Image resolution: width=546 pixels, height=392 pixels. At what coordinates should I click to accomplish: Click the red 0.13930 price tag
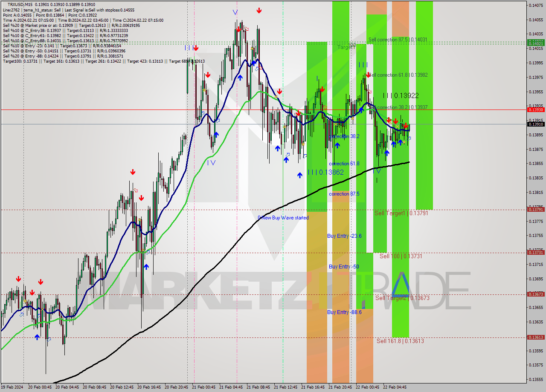(536, 110)
